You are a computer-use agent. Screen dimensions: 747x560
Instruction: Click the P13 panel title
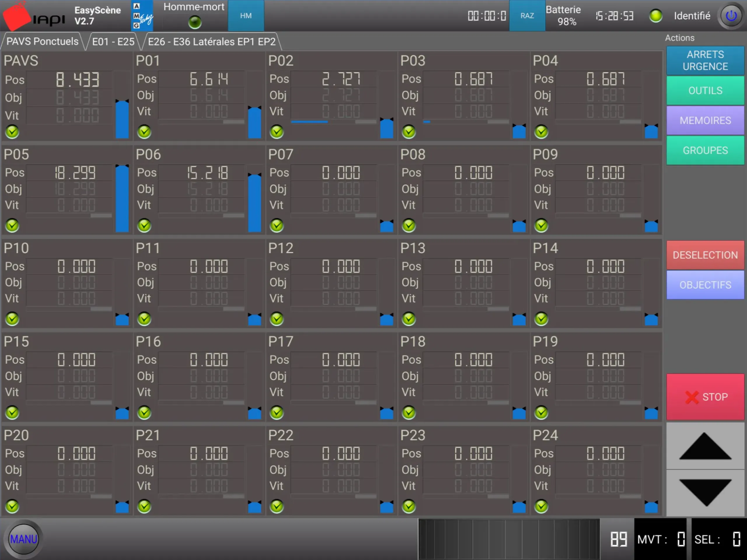tap(413, 248)
